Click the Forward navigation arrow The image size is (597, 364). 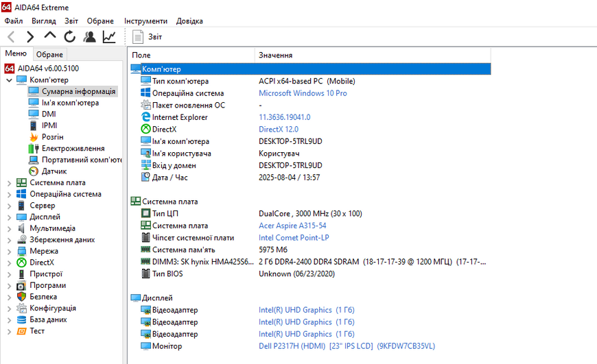30,37
